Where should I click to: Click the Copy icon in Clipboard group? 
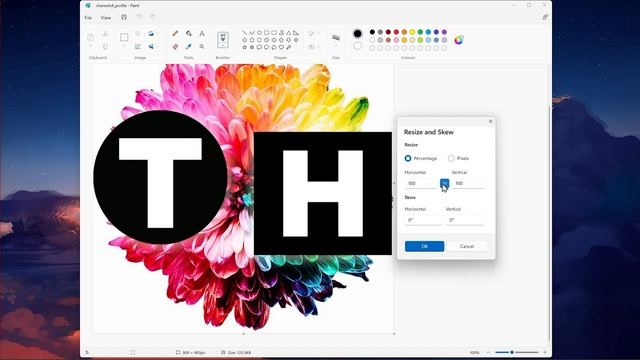coord(105,47)
